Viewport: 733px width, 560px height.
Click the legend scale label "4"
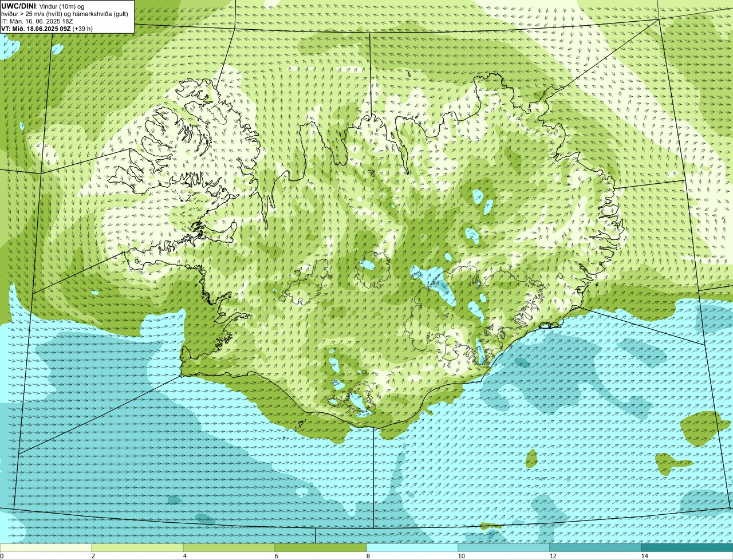click(184, 556)
